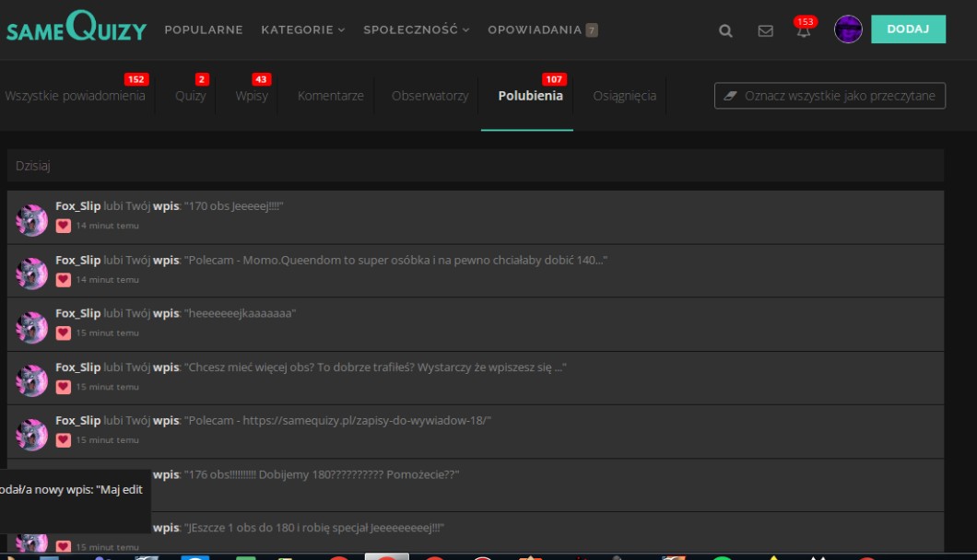Open the user profile avatar menu

[x=847, y=29]
